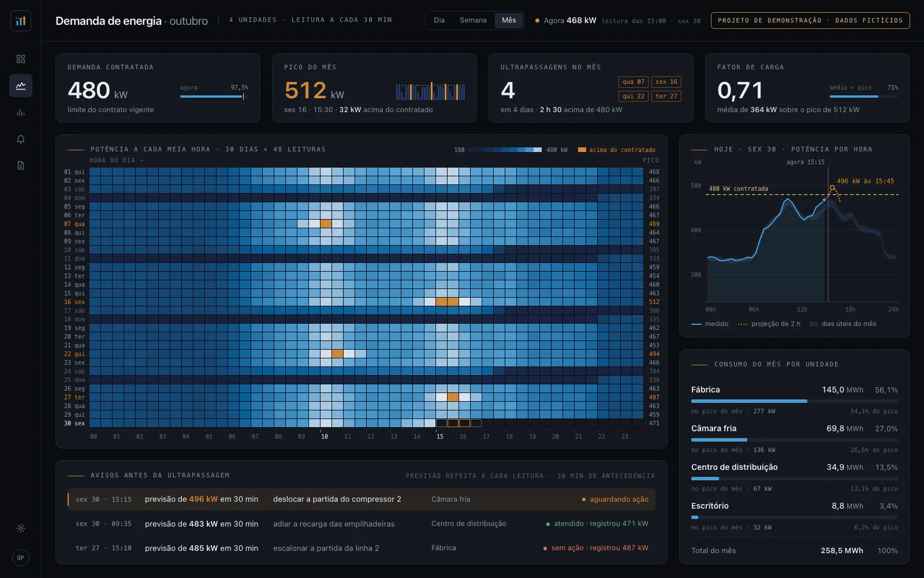Click the 'ter 27' overage badge

(666, 97)
